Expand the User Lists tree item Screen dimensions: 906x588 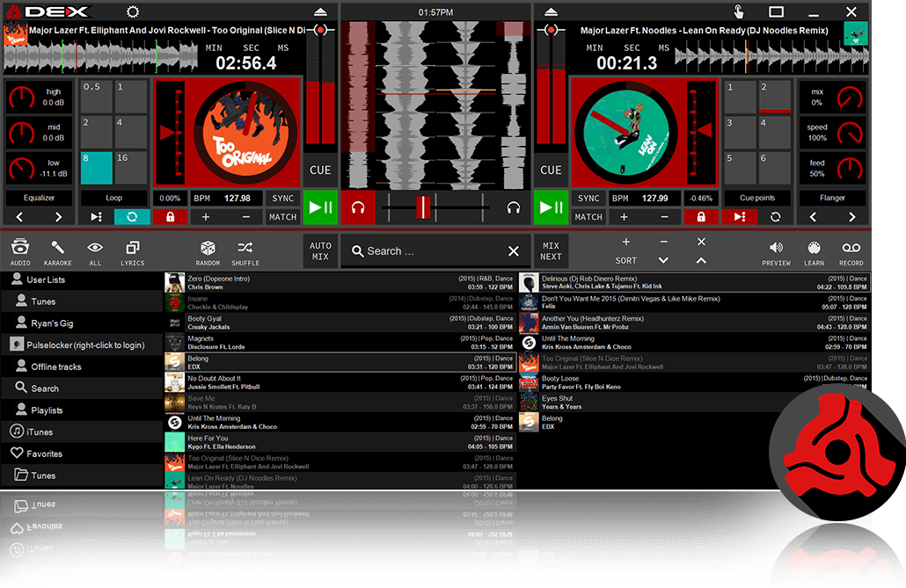[x=46, y=280]
